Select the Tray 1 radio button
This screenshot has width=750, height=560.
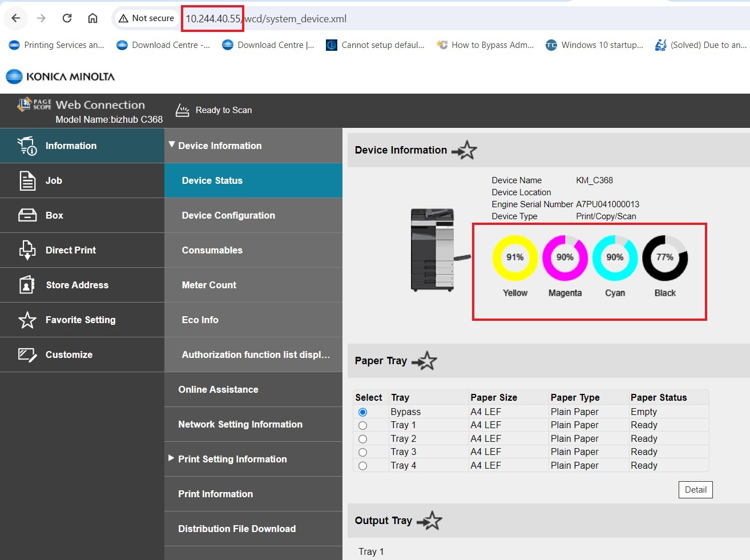coord(362,426)
